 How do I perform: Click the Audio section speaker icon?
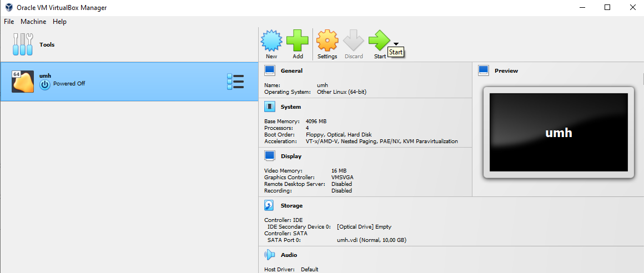click(x=270, y=255)
